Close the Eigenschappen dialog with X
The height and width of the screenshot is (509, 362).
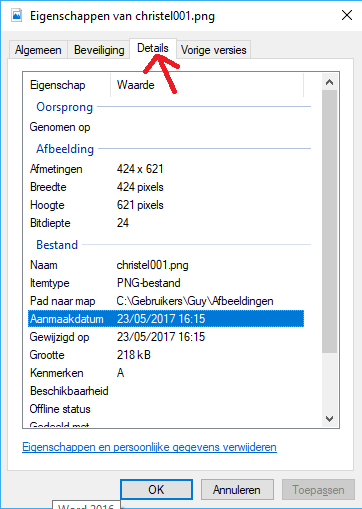pos(347,15)
